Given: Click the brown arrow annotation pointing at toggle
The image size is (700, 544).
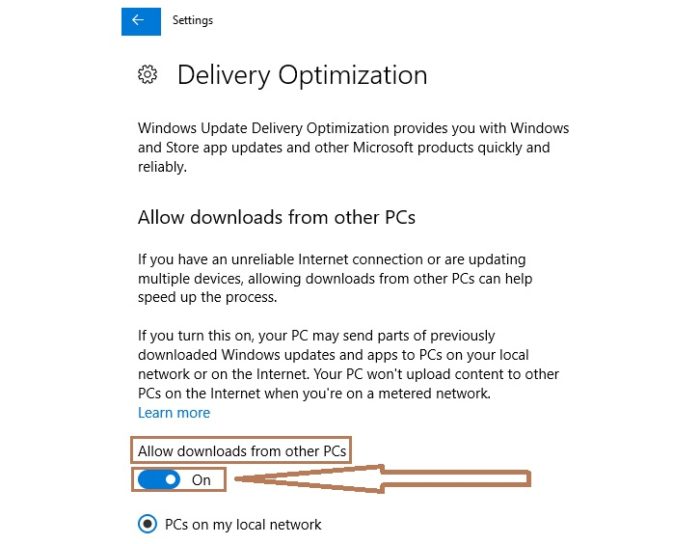Looking at the screenshot, I should [x=383, y=479].
